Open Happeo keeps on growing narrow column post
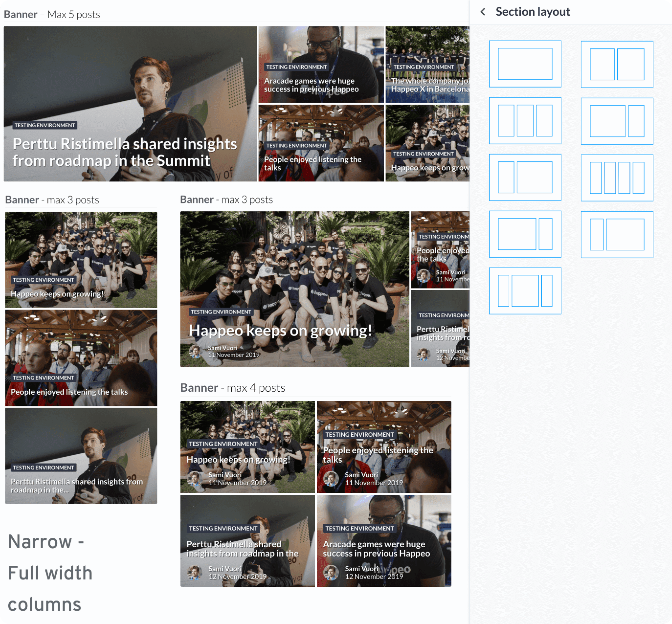672x624 pixels. pyautogui.click(x=81, y=260)
